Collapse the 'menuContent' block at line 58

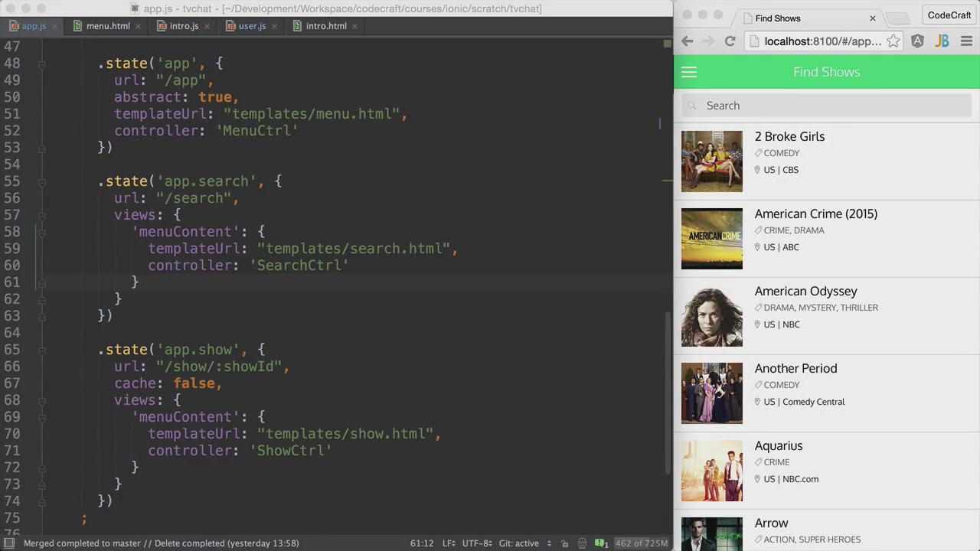(42, 232)
